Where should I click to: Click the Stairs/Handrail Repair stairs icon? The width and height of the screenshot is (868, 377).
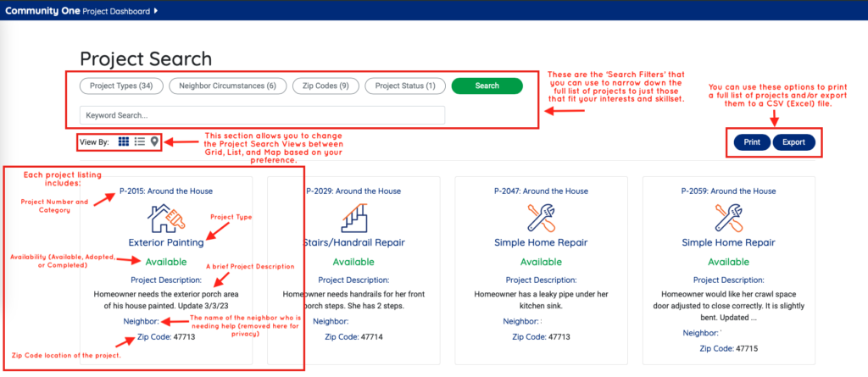pyautogui.click(x=353, y=218)
